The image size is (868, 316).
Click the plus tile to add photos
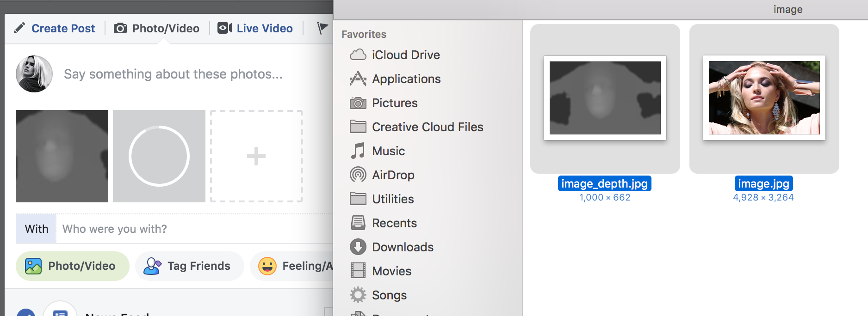[256, 156]
